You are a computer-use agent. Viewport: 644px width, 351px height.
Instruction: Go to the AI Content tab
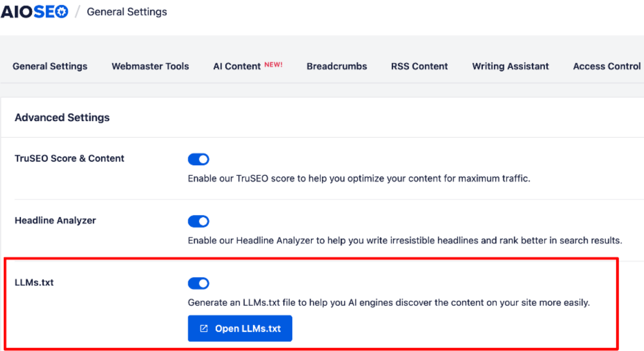point(237,66)
